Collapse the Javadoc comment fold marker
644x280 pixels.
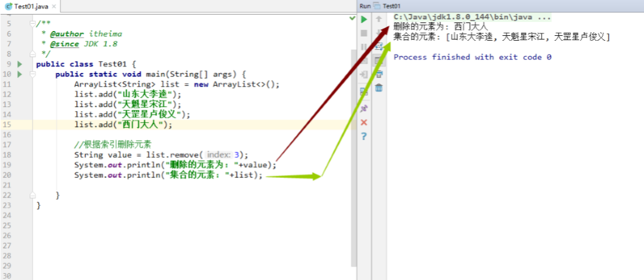pyautogui.click(x=33, y=24)
